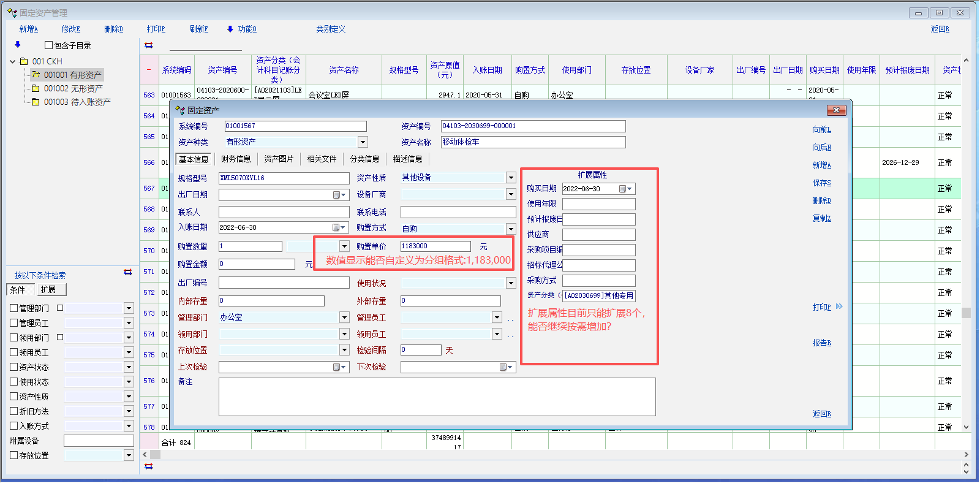Screen dimensions: 980x483
Task: Open the calendar picker for 入账日期
Action: (339, 227)
